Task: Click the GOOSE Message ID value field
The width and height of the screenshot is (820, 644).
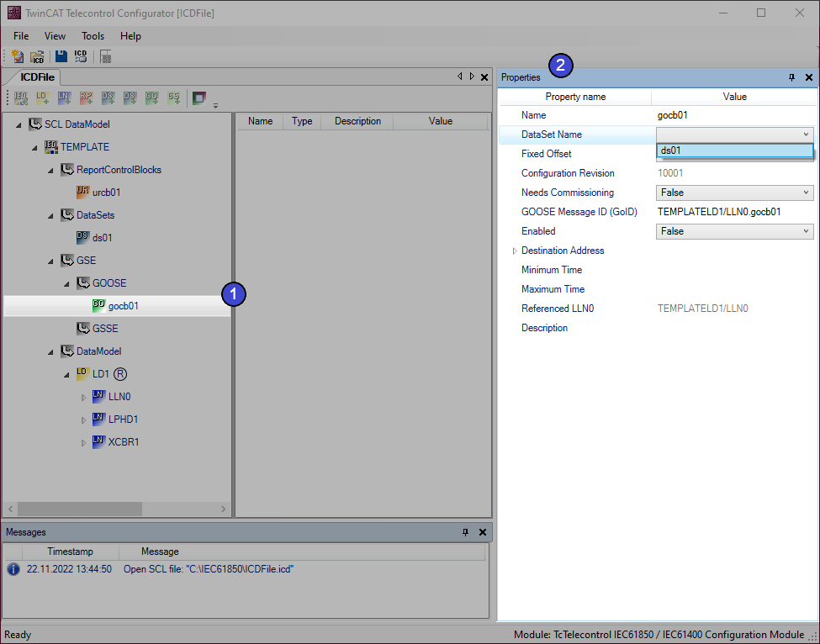Action: (x=734, y=212)
